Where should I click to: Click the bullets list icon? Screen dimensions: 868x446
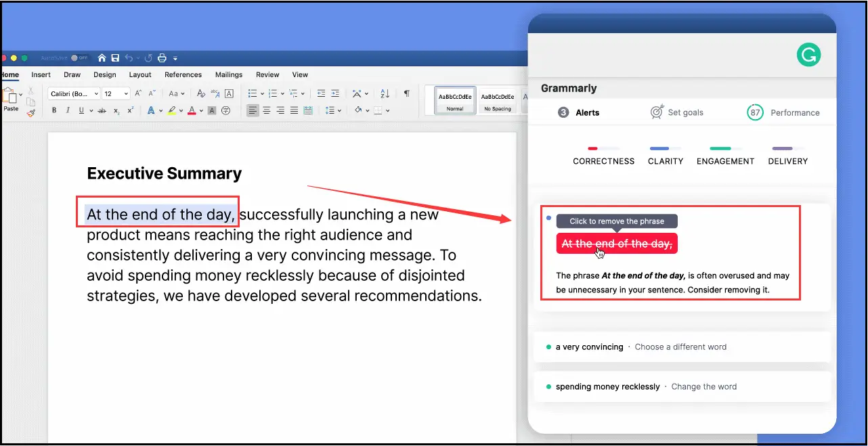tap(253, 93)
